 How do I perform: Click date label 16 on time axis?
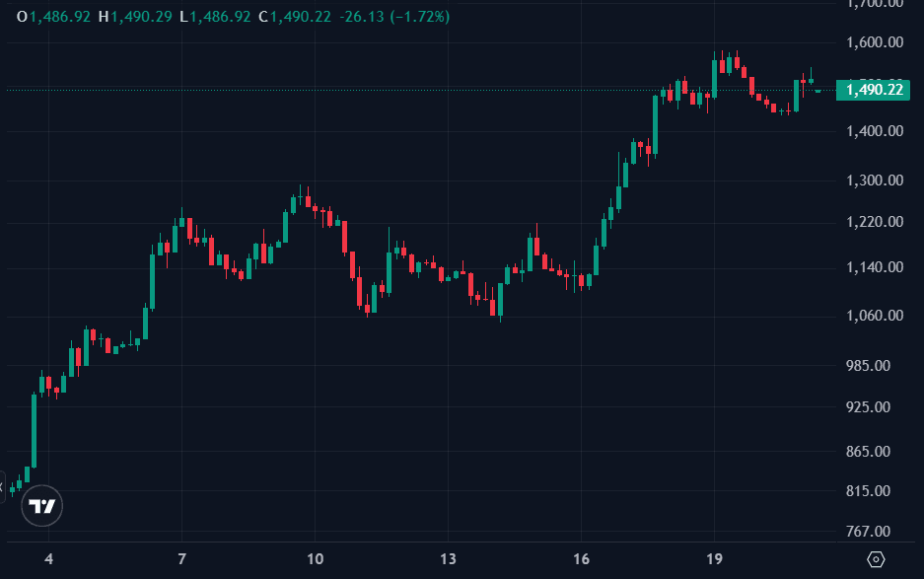(x=581, y=559)
